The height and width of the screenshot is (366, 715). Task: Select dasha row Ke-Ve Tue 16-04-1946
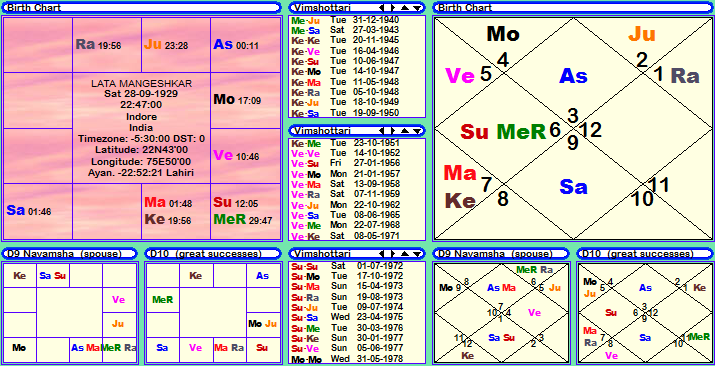coord(345,51)
